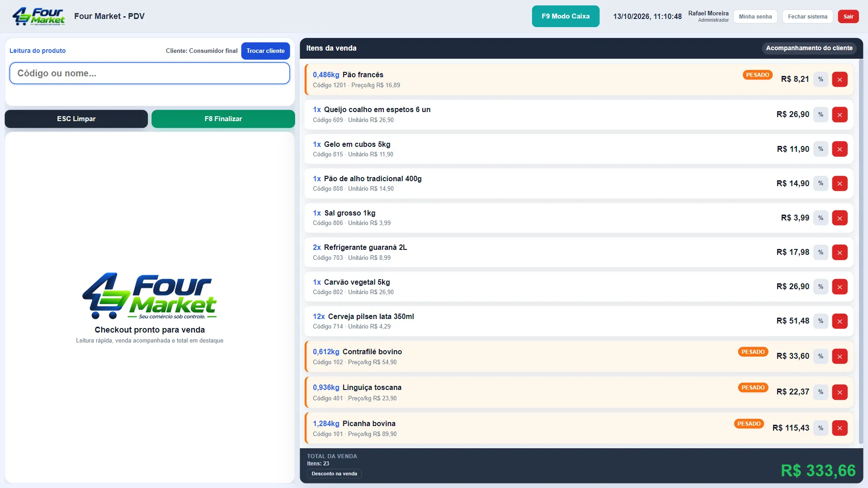The image size is (868, 488).
Task: Click Rafael Moreira user name
Action: (708, 13)
